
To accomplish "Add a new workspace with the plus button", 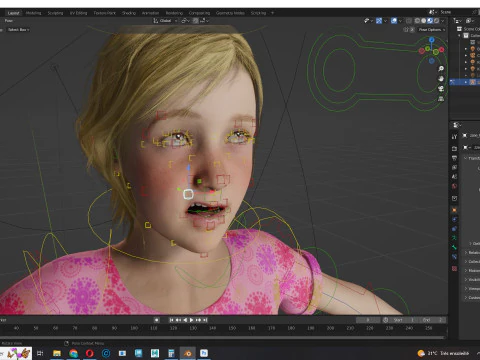I will tap(272, 13).
